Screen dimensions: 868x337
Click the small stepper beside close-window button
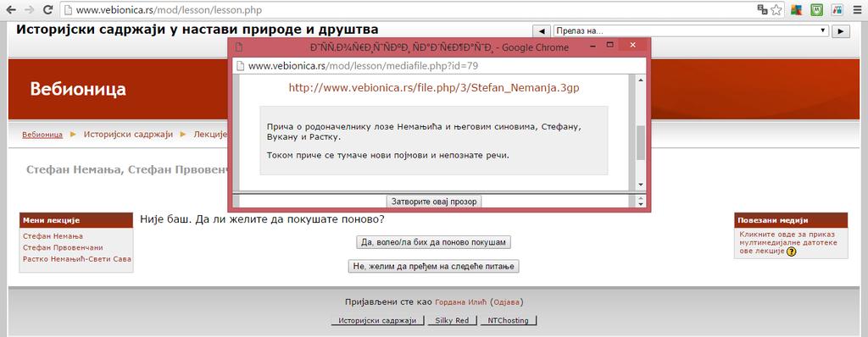[x=641, y=202]
